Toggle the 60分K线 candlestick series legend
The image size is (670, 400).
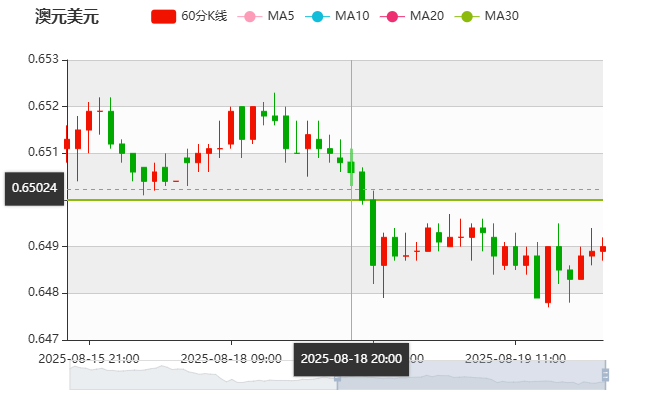click(189, 16)
